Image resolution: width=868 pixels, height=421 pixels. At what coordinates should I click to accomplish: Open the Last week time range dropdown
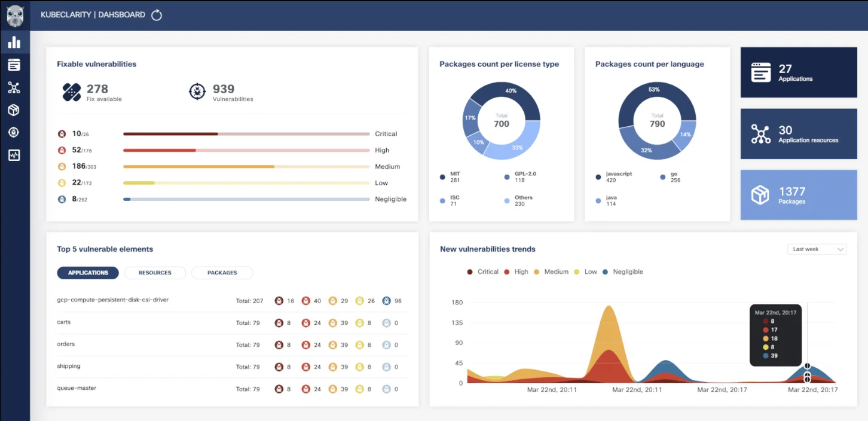coord(817,249)
